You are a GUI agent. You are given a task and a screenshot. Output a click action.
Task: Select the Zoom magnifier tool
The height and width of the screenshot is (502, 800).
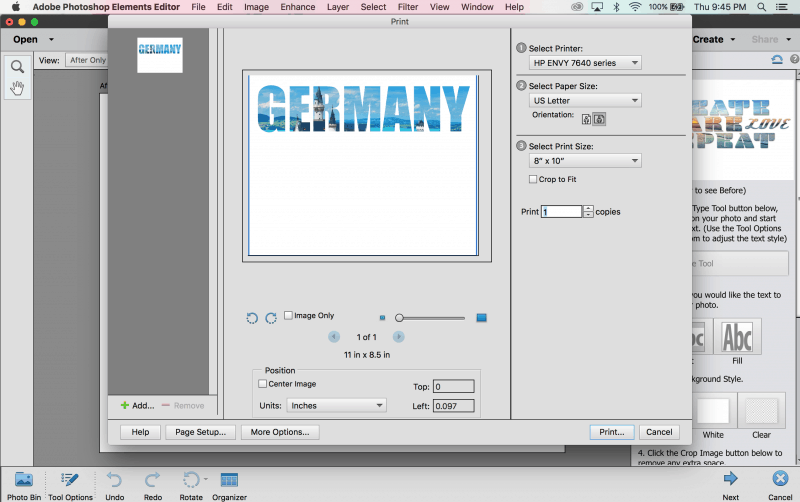pyautogui.click(x=17, y=67)
